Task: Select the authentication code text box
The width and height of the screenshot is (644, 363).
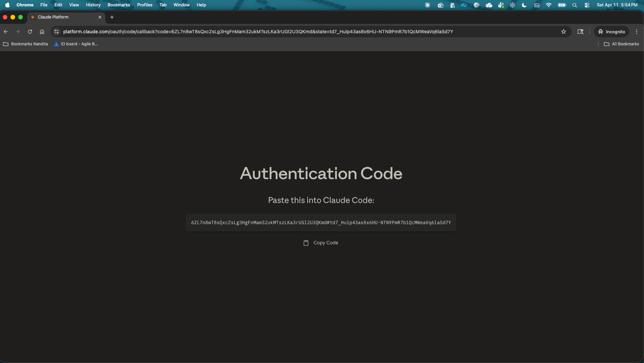Action: coord(321,223)
